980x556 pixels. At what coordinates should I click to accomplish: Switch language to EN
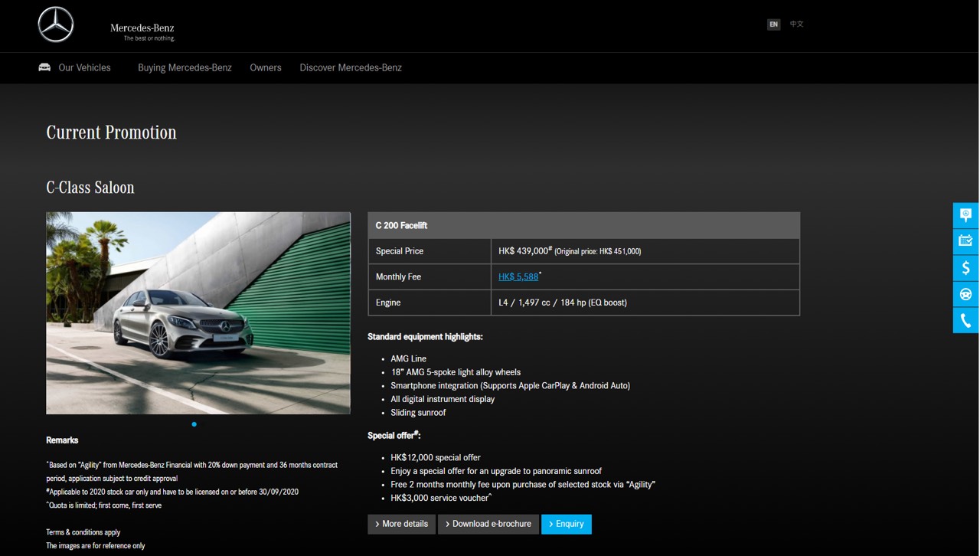coord(773,25)
